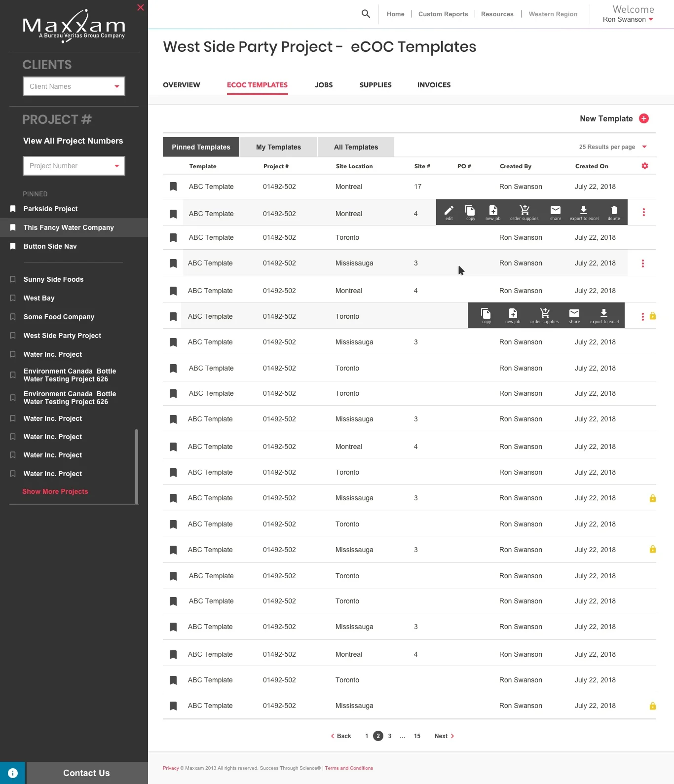Click the delete trash icon
The height and width of the screenshot is (784, 674).
point(614,212)
